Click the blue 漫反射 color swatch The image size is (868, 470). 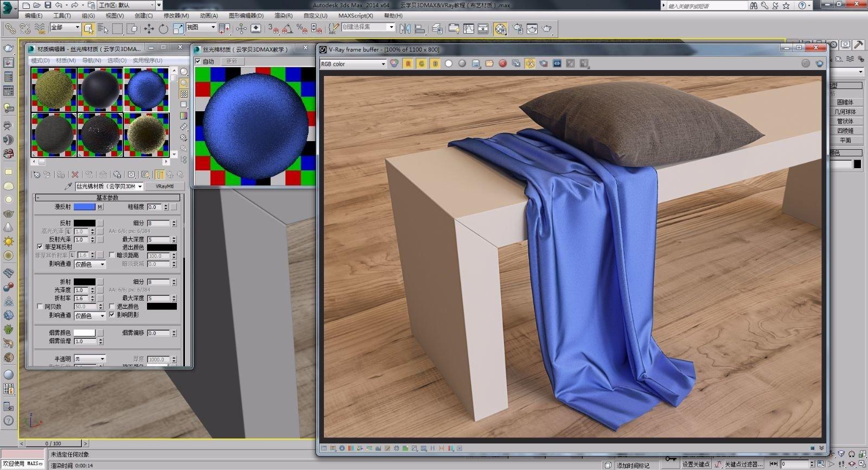[84, 207]
